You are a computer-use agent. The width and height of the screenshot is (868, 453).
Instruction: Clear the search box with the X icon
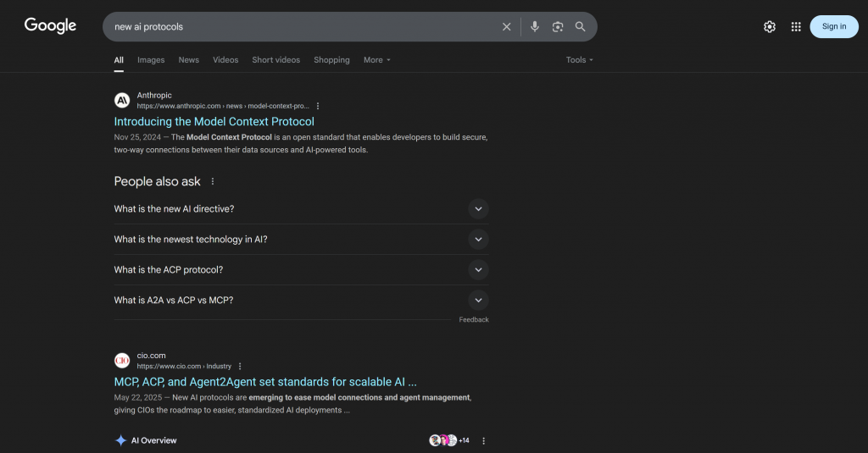(x=507, y=27)
